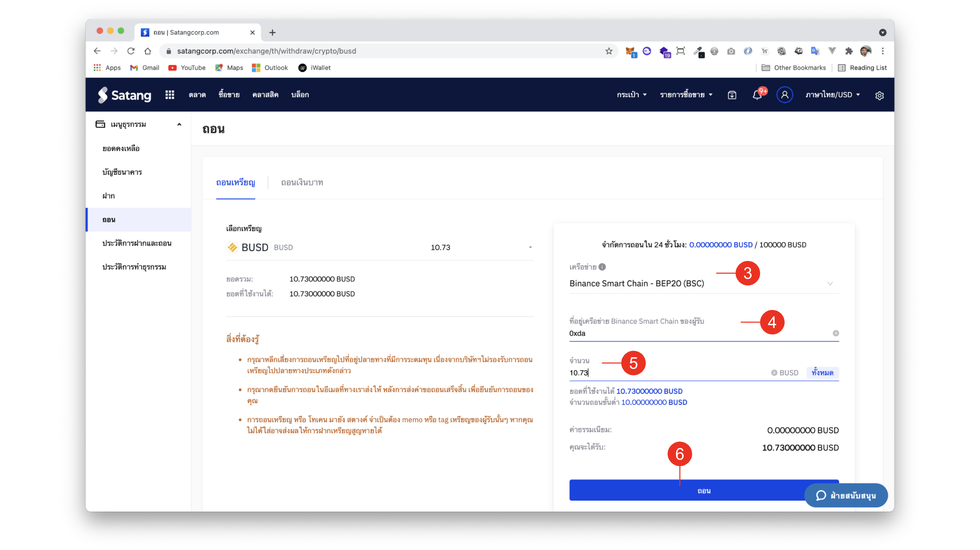Click the 24-hour limit 0.00000000 BUSD value
This screenshot has height=550, width=980.
pyautogui.click(x=721, y=245)
